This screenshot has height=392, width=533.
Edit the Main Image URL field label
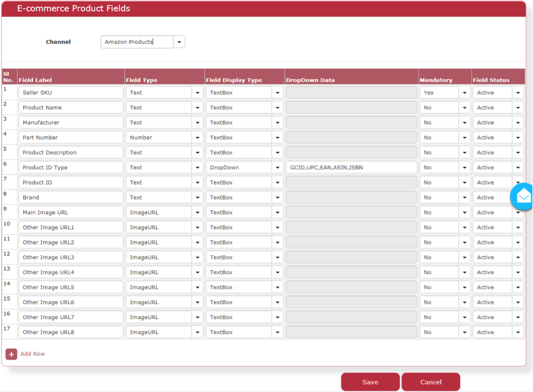click(x=71, y=212)
